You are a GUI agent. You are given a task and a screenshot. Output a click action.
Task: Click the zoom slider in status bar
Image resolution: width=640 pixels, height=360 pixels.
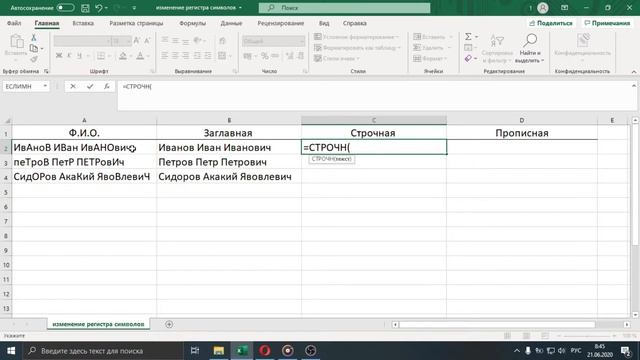[x=587, y=336]
